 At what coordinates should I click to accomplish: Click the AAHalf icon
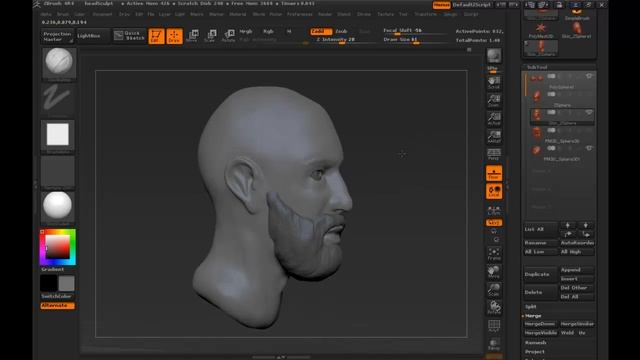[x=494, y=136]
